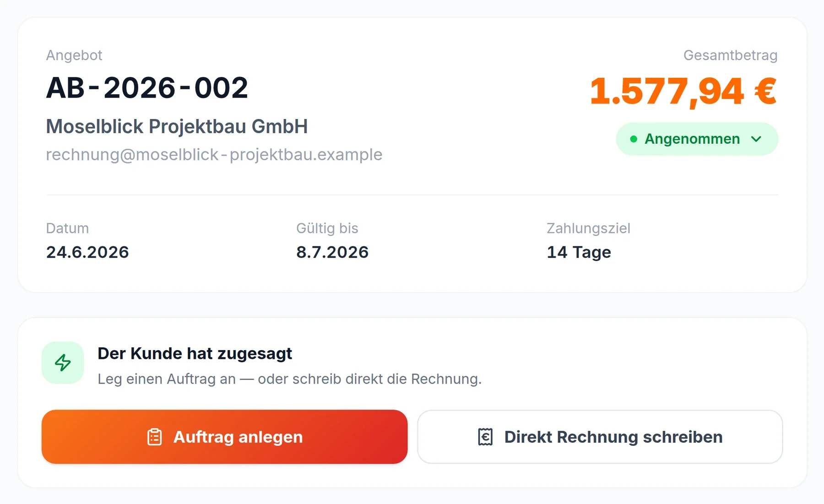Click the Angebot label

tap(74, 55)
